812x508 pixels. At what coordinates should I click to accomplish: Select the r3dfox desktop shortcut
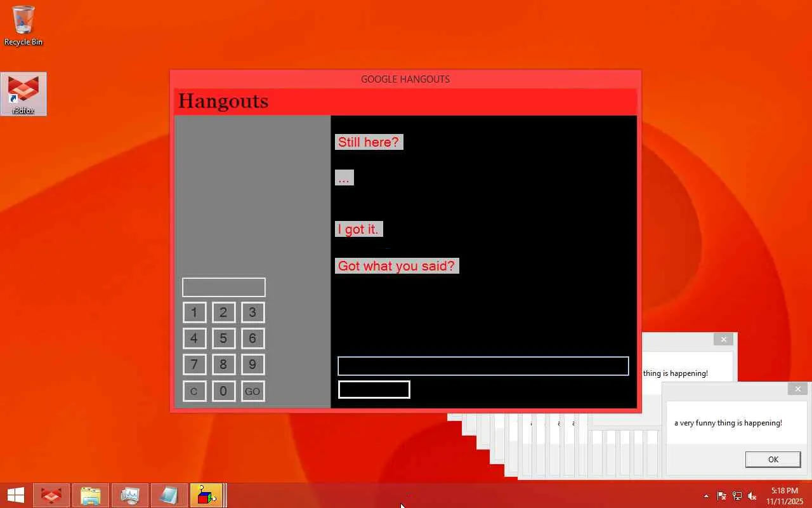click(23, 94)
